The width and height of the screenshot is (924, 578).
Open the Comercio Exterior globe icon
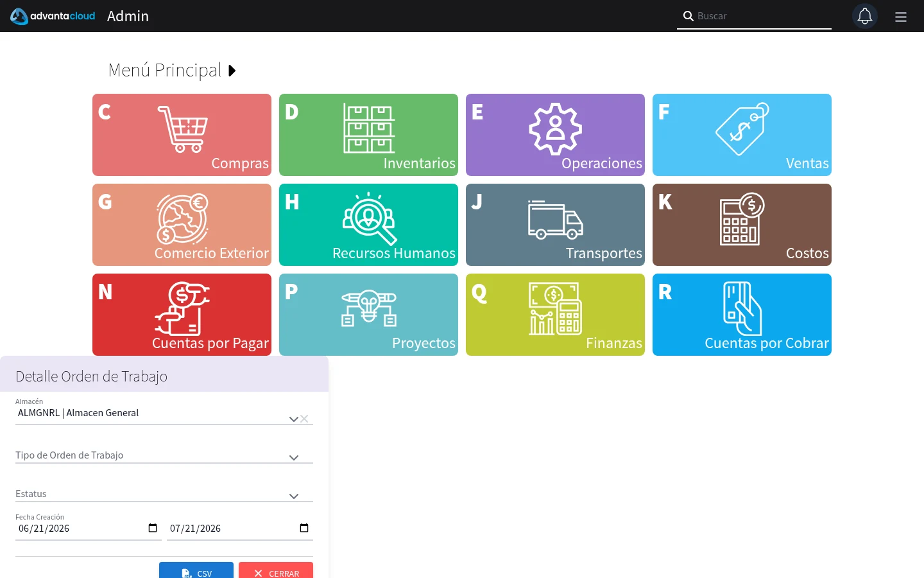182,218
